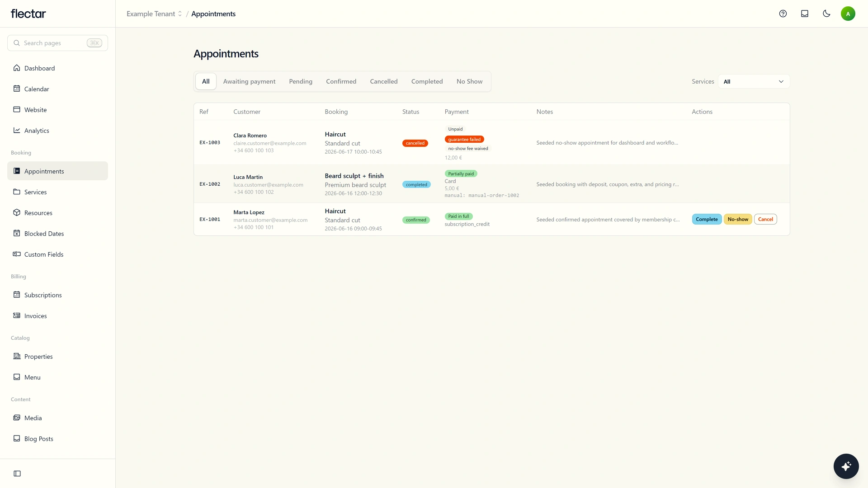Viewport: 868px width, 488px height.
Task: Click email luca.customer@example.com
Action: pyautogui.click(x=268, y=185)
